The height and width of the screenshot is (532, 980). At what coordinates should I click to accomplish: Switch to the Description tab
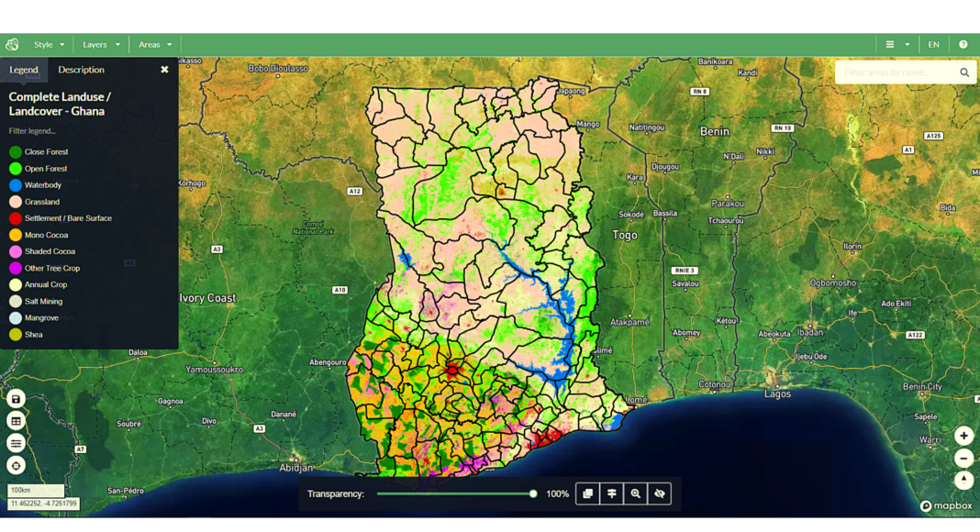[82, 70]
